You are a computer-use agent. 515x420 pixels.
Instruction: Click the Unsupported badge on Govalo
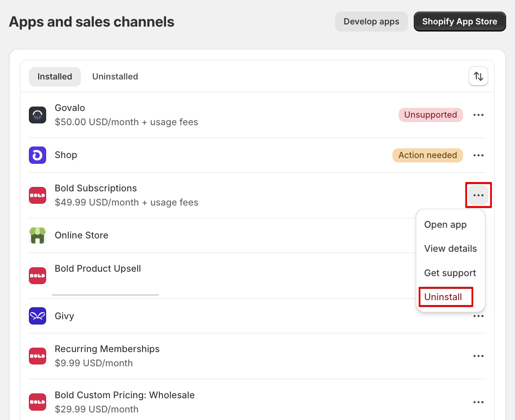click(x=431, y=115)
